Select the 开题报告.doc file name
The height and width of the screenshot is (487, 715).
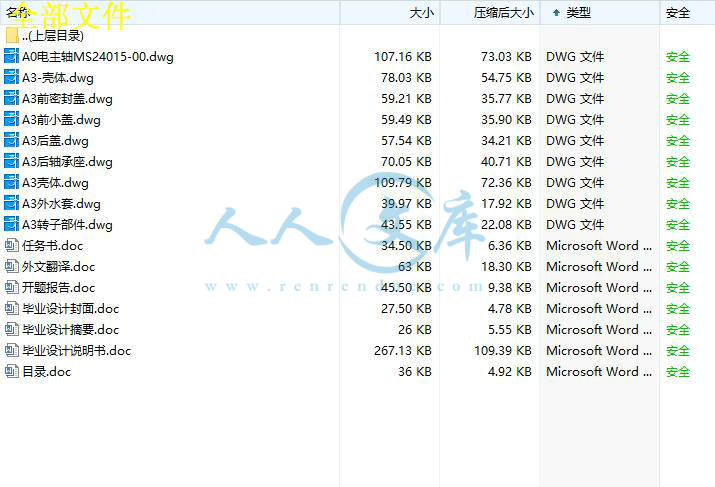(x=58, y=287)
